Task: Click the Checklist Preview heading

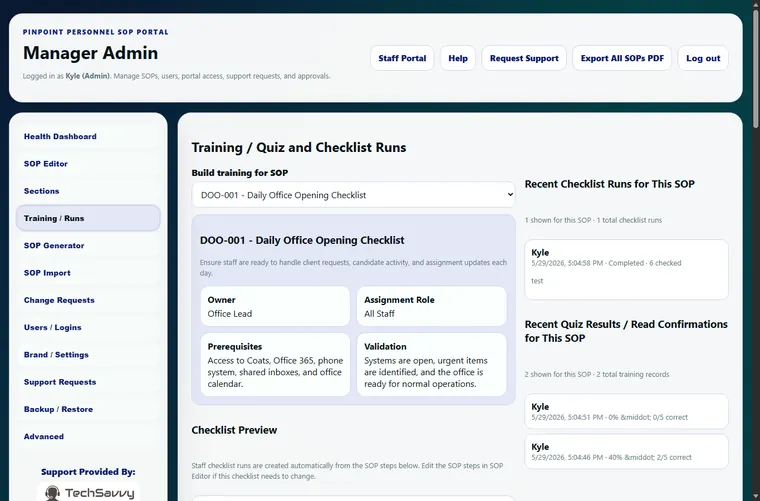Action: 234,430
